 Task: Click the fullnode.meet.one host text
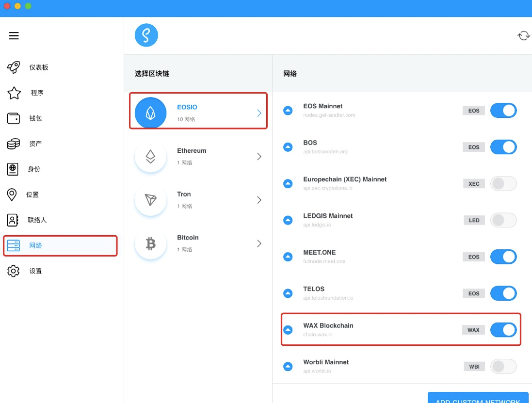(324, 261)
